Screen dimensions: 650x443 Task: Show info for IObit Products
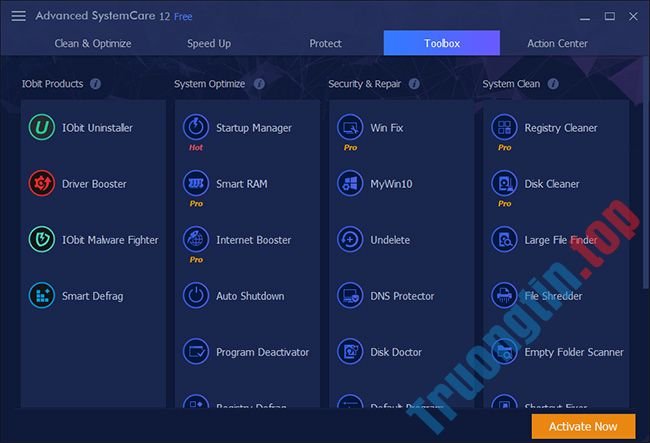[x=95, y=84]
